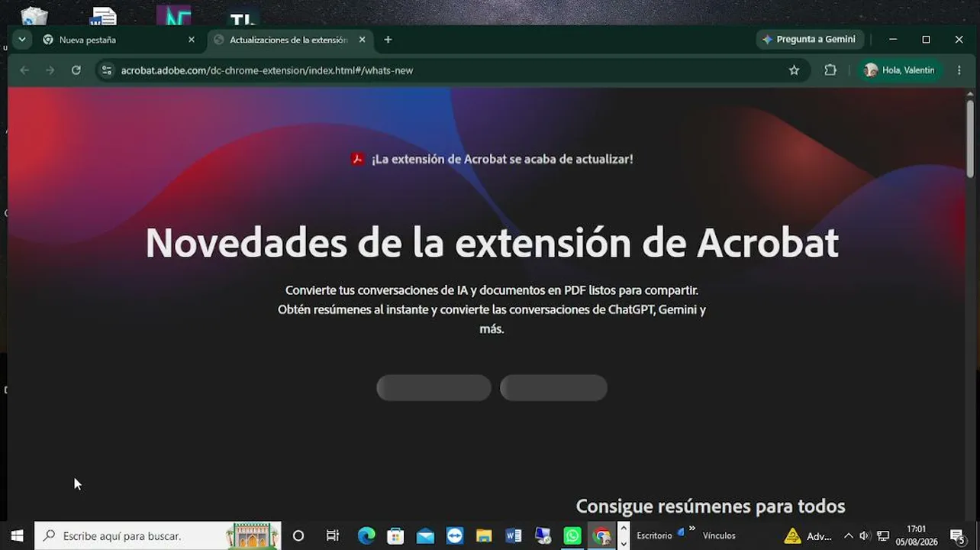980x550 pixels.
Task: Close the Actualizaciones de la extensión tab
Action: tap(363, 40)
